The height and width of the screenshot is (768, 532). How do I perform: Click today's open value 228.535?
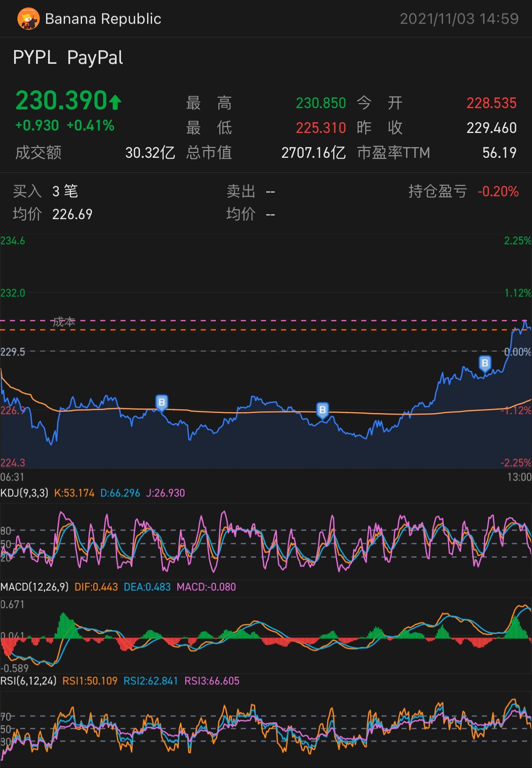coord(491,103)
